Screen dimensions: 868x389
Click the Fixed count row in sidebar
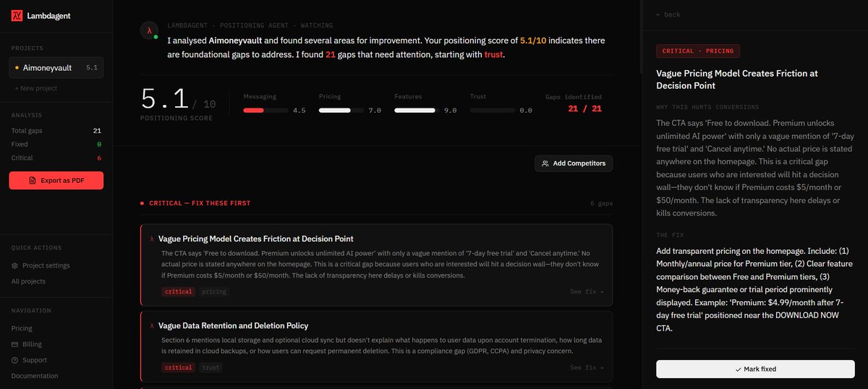tap(56, 145)
